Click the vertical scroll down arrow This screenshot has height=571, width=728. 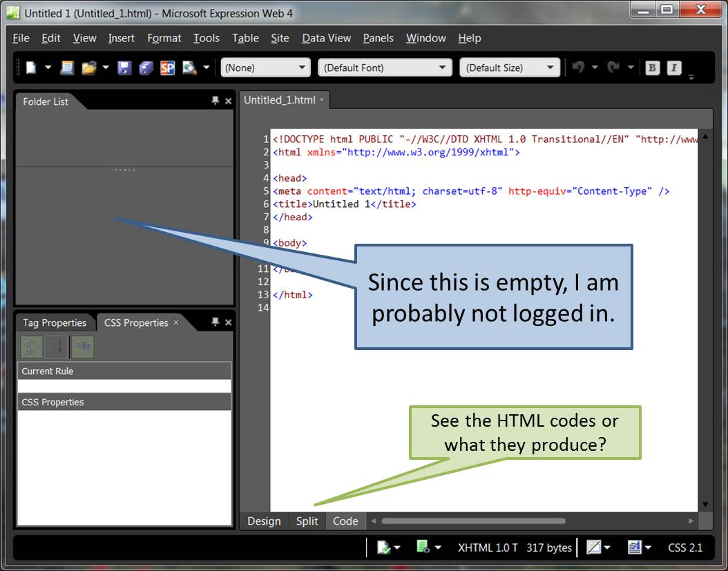point(705,504)
